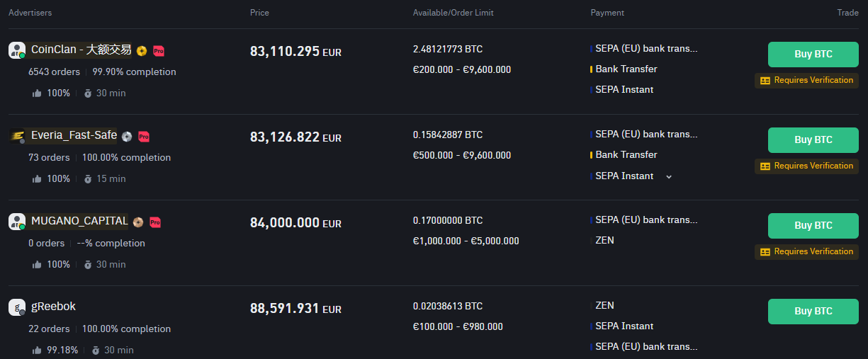This screenshot has height=359, width=868.
Task: Click Requires Verification tag under CoinClan button
Action: [806, 81]
